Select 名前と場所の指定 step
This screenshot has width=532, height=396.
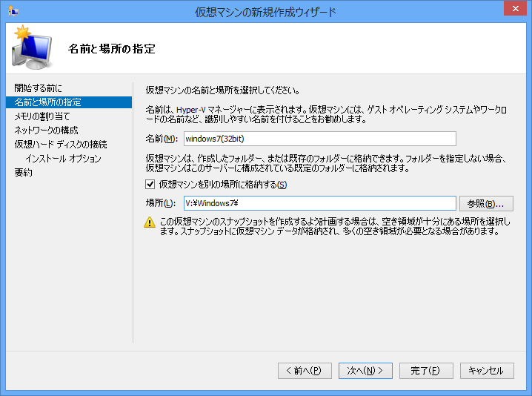pyautogui.click(x=69, y=102)
